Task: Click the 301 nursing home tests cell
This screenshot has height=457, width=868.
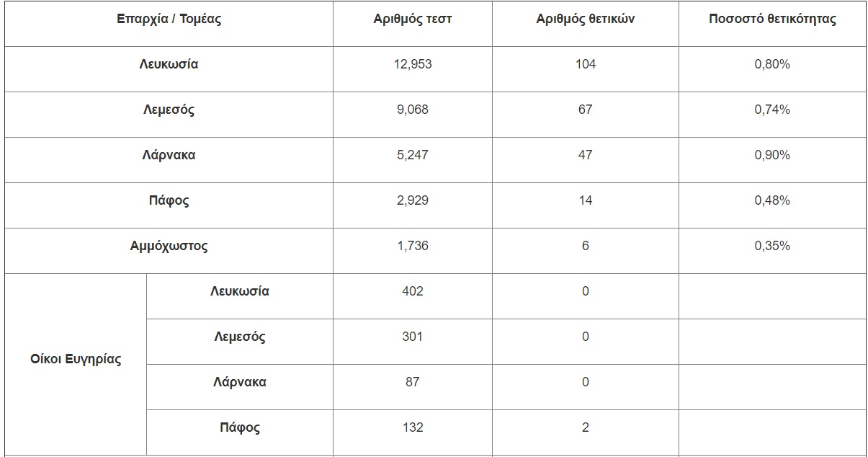Action: coord(413,337)
